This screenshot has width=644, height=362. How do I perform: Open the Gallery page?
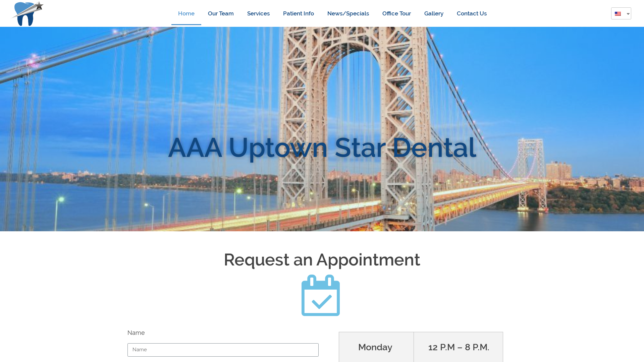pos(434,13)
